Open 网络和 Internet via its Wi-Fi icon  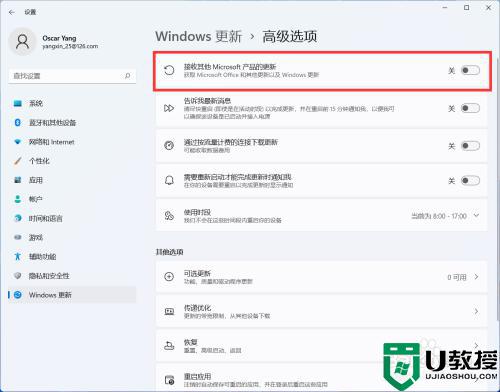point(18,142)
